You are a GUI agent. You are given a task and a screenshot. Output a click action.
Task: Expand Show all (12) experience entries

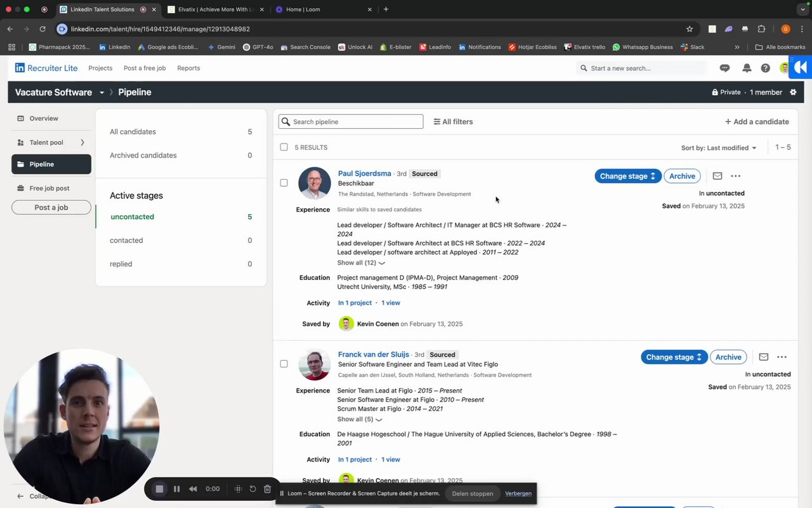[x=360, y=263]
